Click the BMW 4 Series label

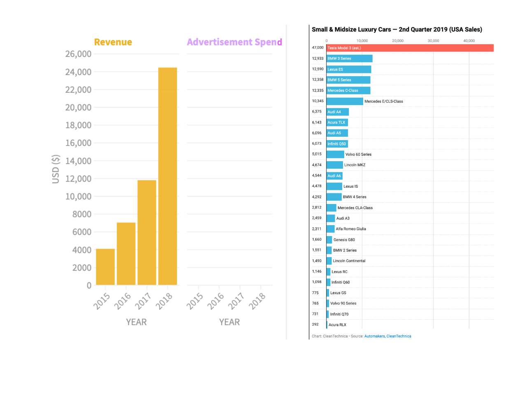click(x=355, y=197)
